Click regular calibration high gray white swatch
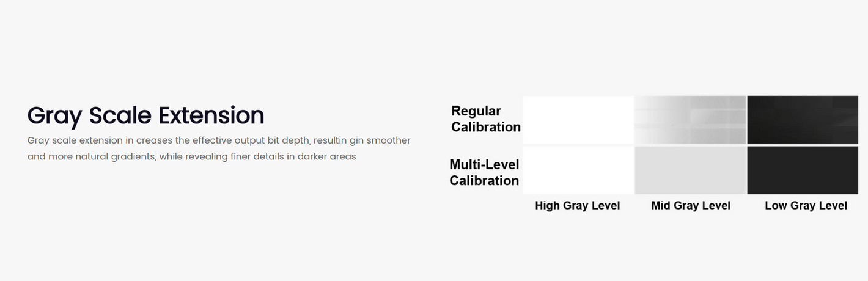Screen dimensions: 868x281 pyautogui.click(x=578, y=120)
